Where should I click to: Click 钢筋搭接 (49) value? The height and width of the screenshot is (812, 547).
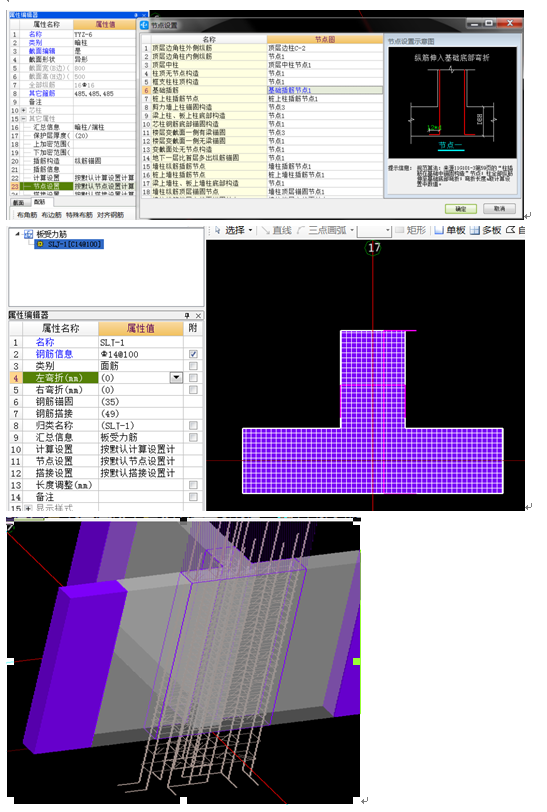tap(141, 413)
